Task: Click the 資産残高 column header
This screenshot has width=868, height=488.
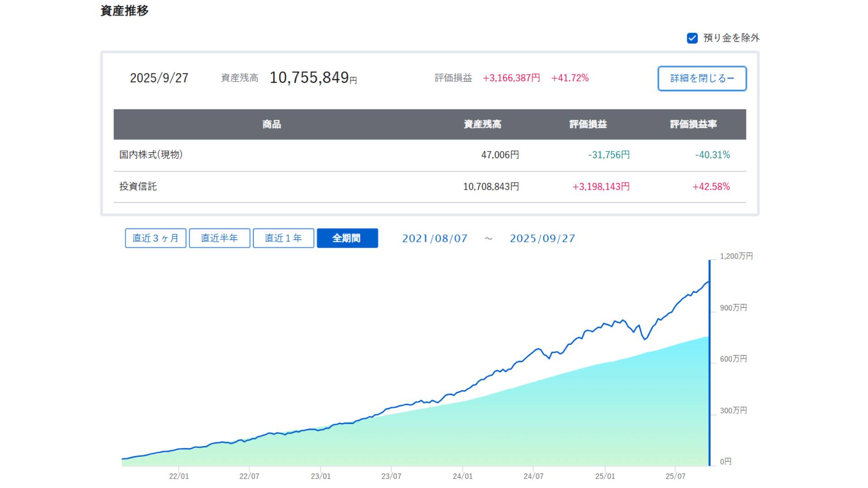Action: 482,124
